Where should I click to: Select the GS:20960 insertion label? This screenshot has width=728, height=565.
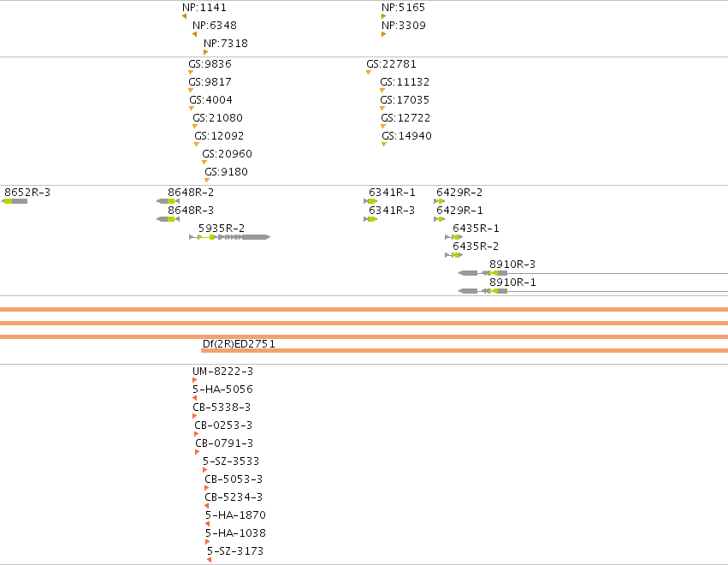(227, 154)
